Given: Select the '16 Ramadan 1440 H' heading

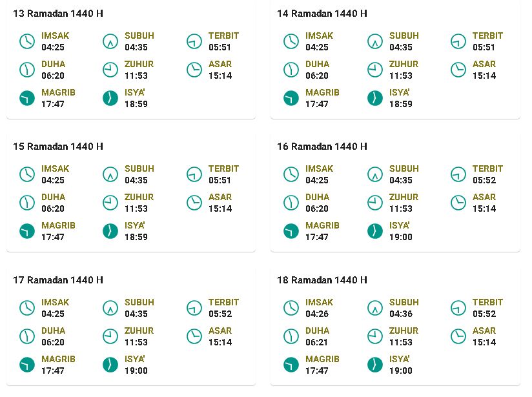Looking at the screenshot, I should pos(322,147).
